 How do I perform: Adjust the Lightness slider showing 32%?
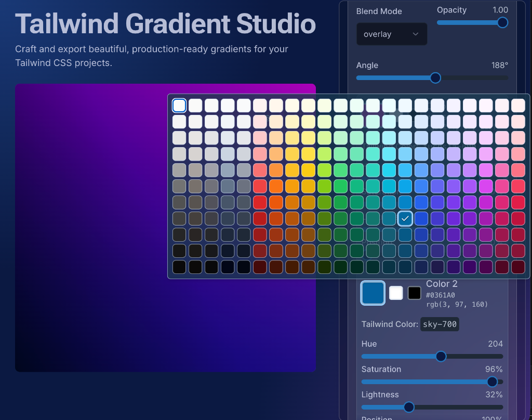(408, 407)
